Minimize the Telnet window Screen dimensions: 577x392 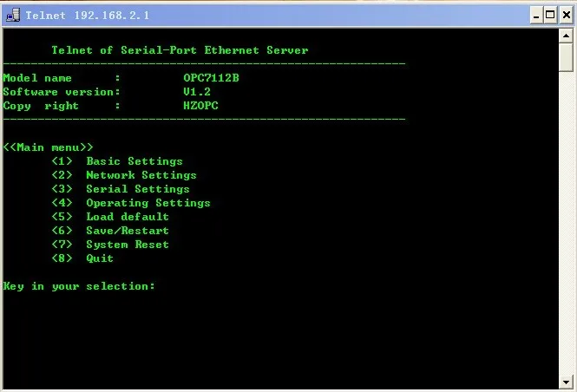click(536, 16)
